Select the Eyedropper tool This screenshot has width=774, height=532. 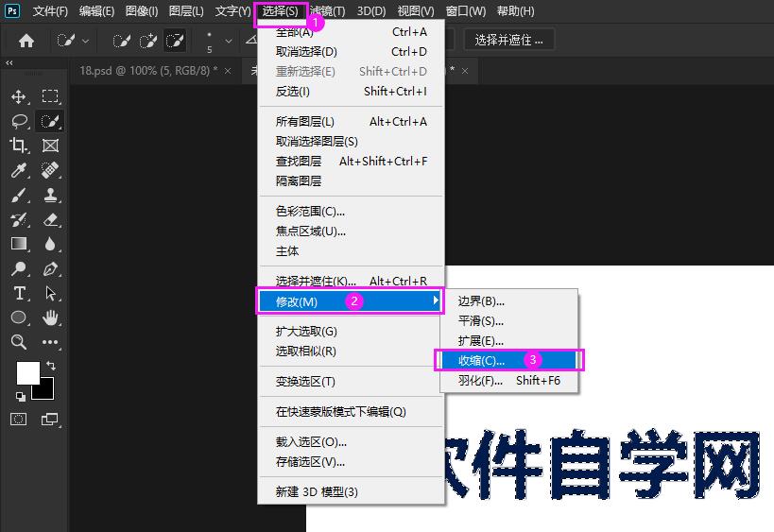(19, 170)
